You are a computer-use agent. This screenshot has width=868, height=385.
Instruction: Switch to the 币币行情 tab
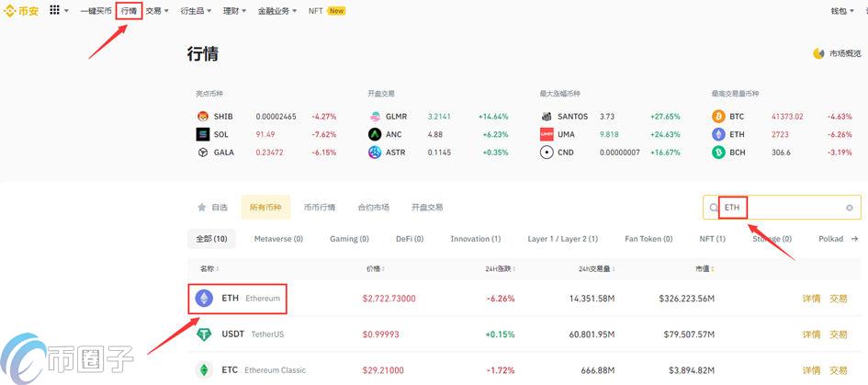click(x=320, y=208)
